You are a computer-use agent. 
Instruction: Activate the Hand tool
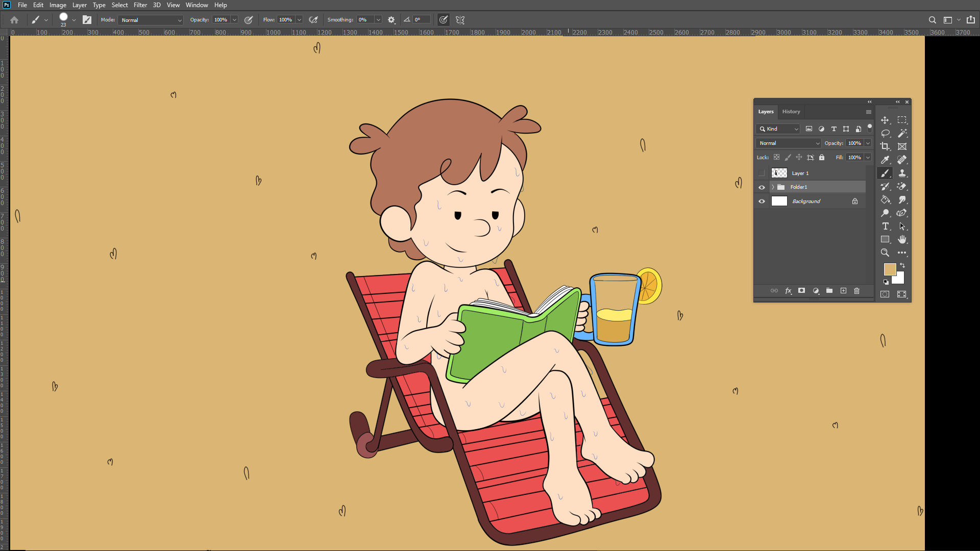pyautogui.click(x=902, y=239)
